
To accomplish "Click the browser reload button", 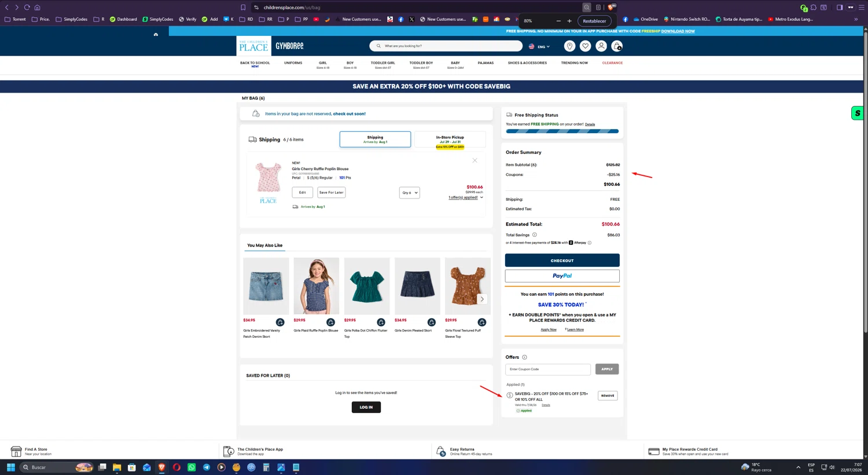I will pyautogui.click(x=27, y=8).
